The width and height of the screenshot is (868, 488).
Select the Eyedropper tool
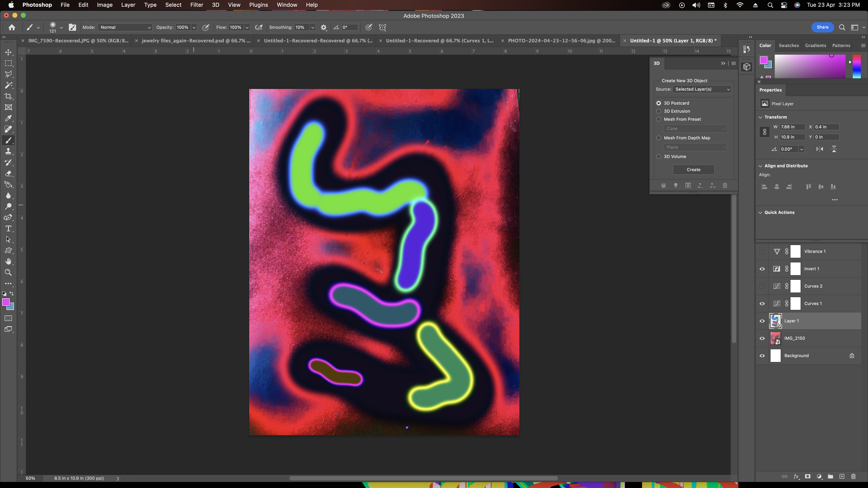coord(8,118)
